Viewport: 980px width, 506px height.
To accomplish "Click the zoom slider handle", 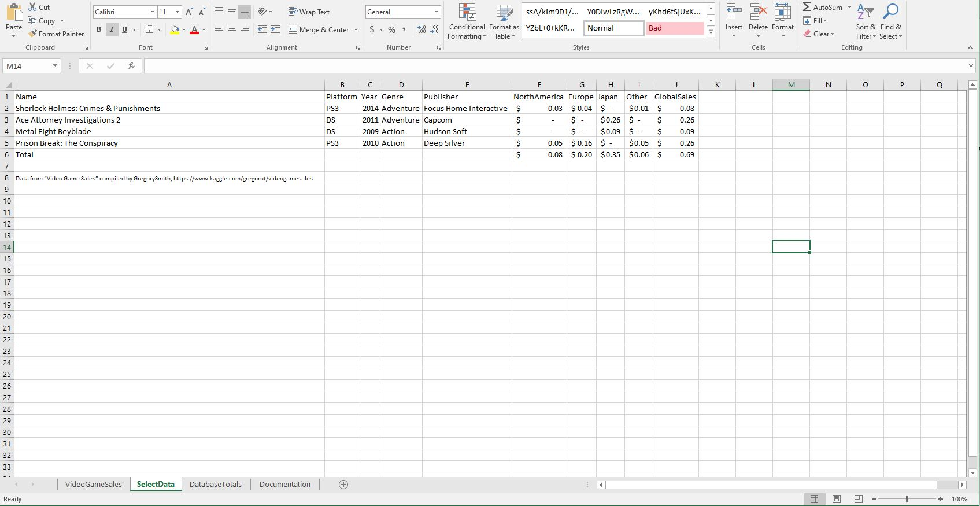I will point(907,498).
